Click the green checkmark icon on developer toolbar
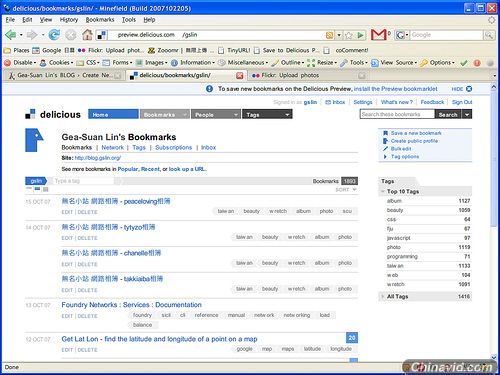 464,63
